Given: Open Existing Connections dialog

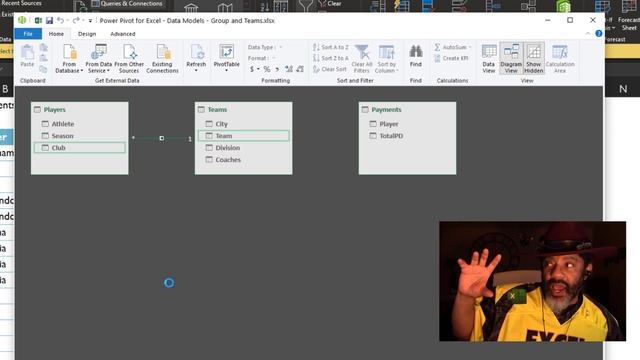Looking at the screenshot, I should point(162,59).
